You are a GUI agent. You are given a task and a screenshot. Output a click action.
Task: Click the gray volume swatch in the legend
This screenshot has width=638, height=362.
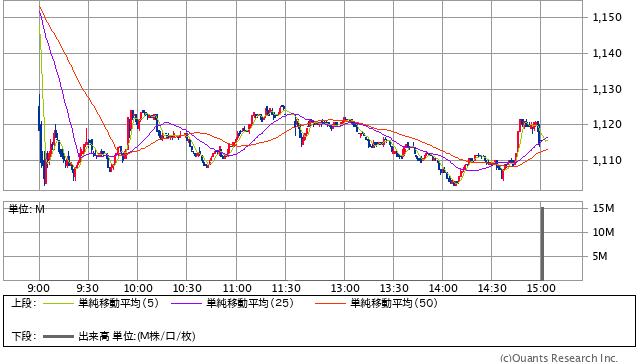[58, 336]
